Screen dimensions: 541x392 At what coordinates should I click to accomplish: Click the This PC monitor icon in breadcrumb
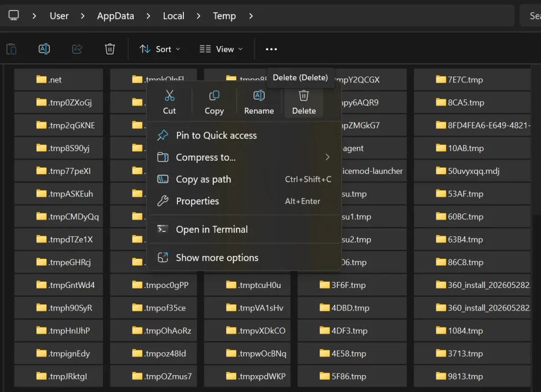(x=14, y=15)
